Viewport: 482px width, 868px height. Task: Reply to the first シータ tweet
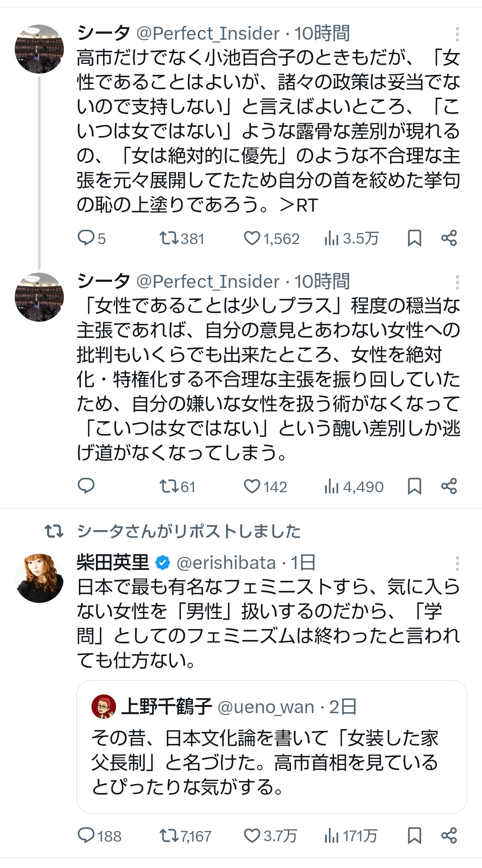pos(86,238)
